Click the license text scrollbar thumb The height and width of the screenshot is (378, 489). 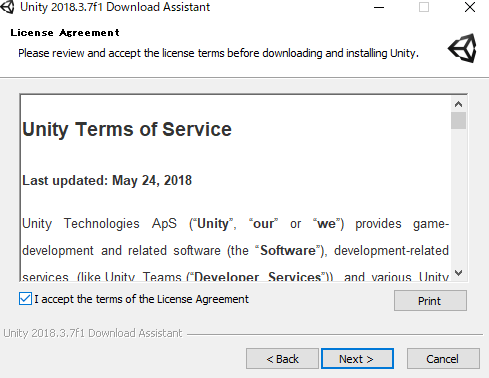[458, 121]
